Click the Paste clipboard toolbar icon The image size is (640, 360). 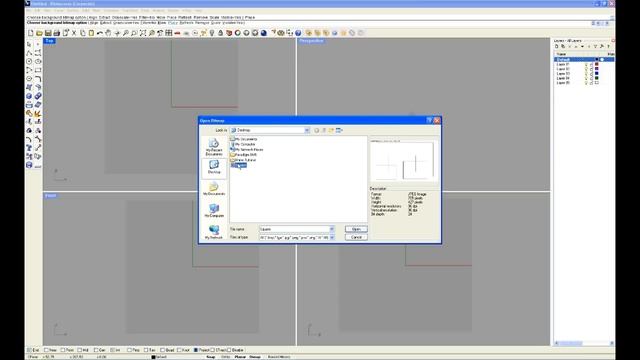coord(91,33)
